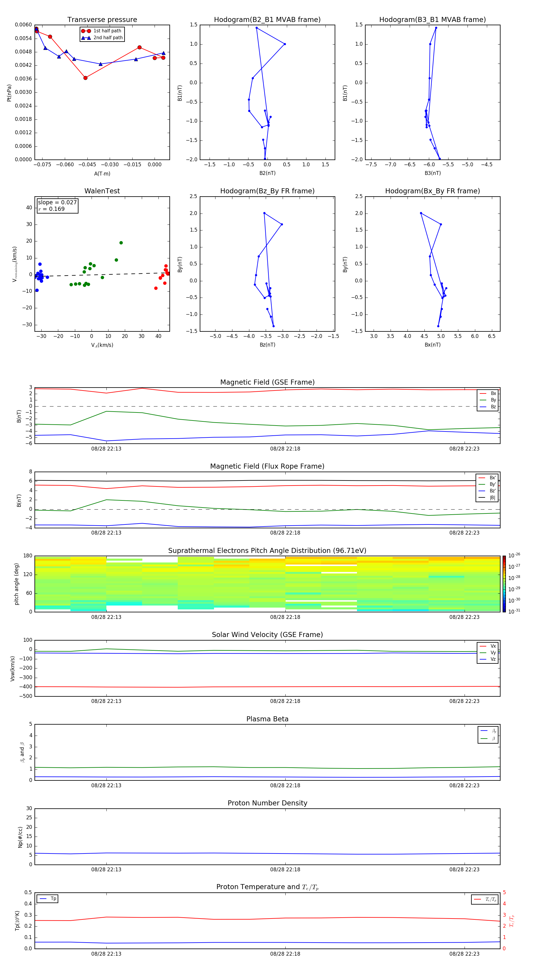This screenshot has height=980, width=535.
Task: Click the highest green point in WalenTest
Action: [121, 243]
